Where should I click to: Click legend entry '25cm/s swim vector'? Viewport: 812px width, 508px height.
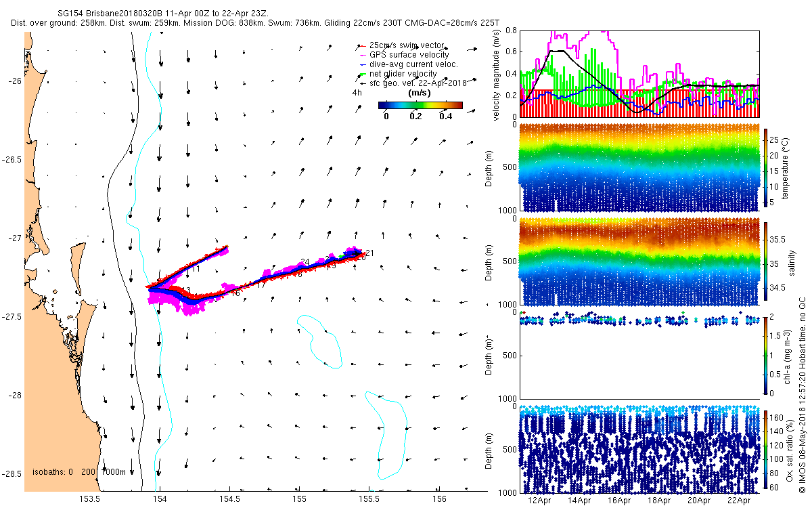[407, 45]
